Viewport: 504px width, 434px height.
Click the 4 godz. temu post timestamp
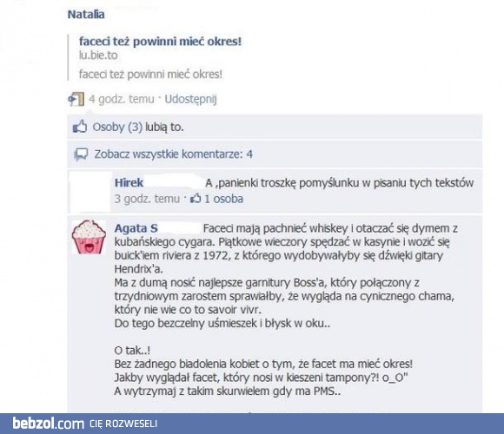tap(122, 99)
